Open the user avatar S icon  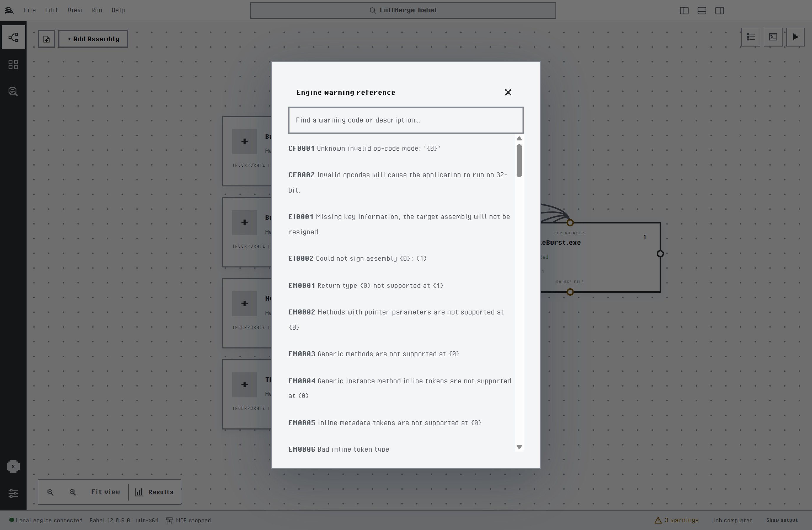click(13, 466)
